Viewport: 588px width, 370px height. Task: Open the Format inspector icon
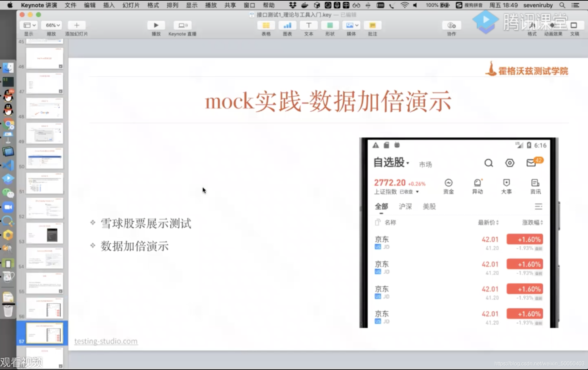pos(532,26)
